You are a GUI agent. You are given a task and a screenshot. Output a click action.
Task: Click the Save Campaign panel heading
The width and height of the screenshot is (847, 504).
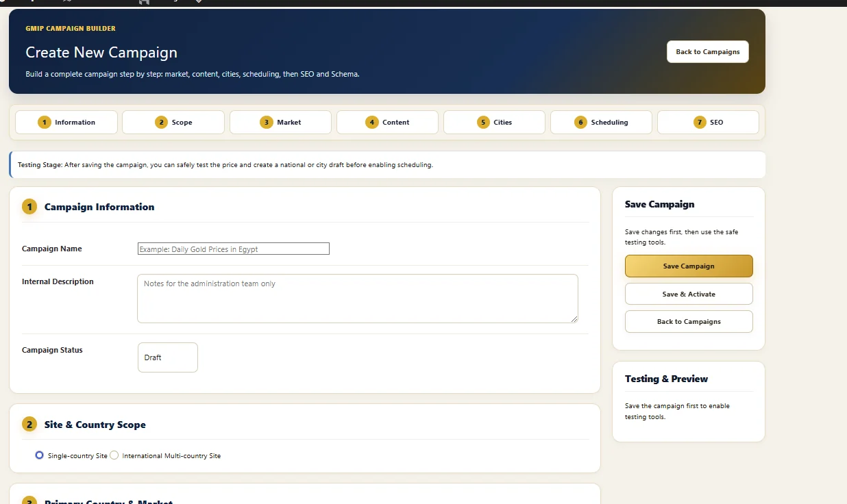point(659,204)
